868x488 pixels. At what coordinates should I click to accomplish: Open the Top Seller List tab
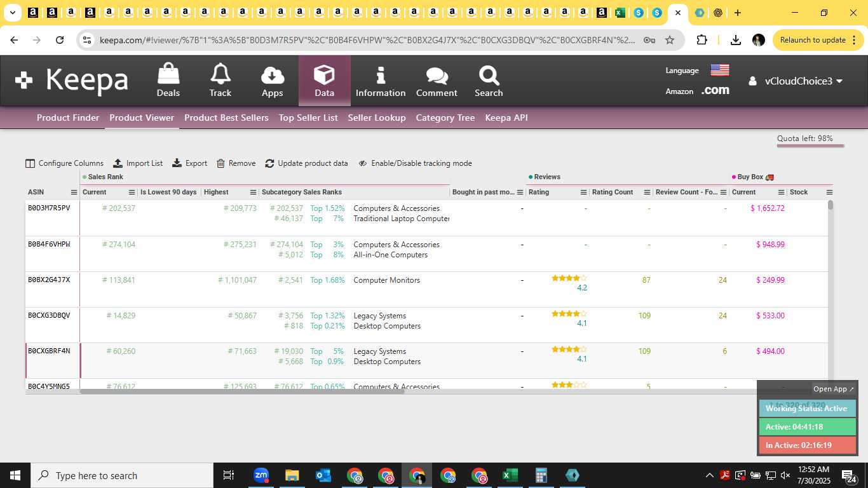click(x=308, y=118)
